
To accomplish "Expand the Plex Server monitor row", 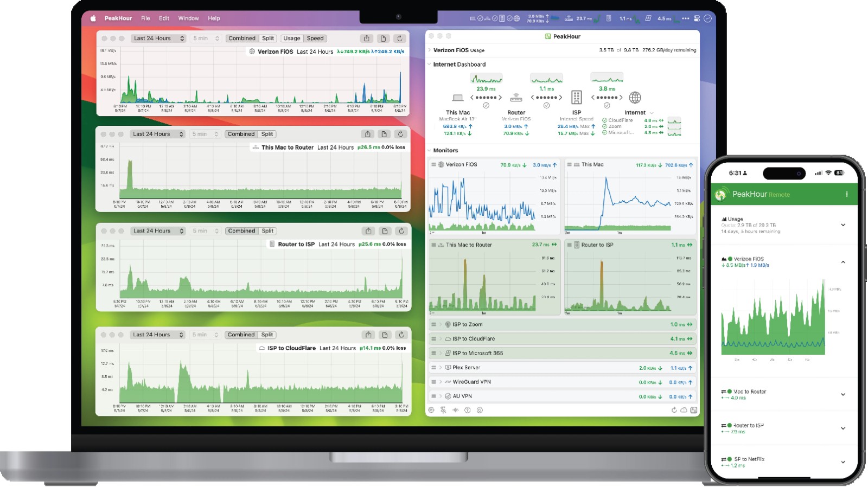I will click(x=441, y=368).
